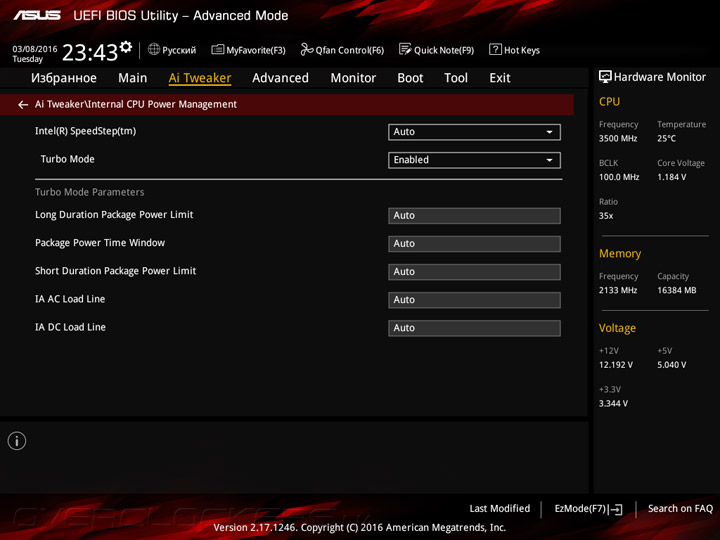Open the Monitor tab

tap(353, 78)
